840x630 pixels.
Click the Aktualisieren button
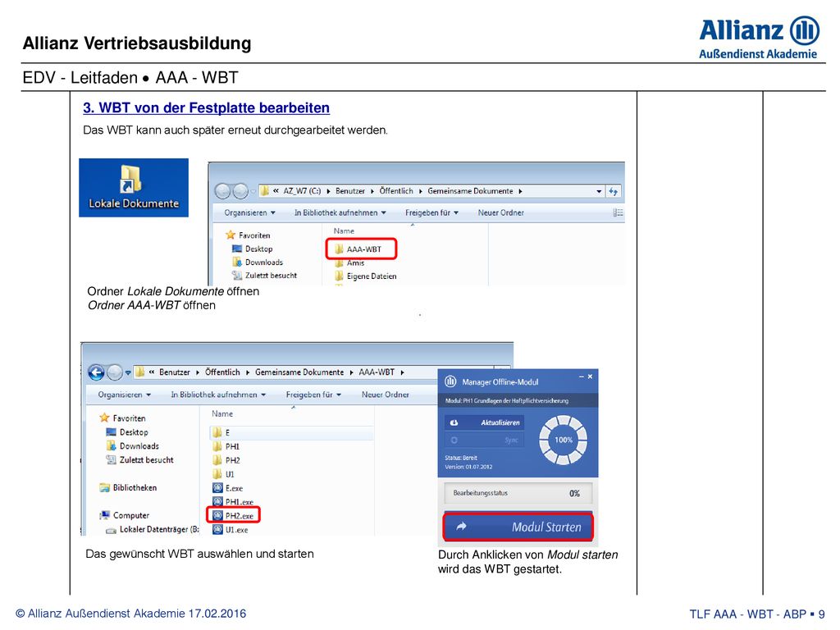coord(484,422)
